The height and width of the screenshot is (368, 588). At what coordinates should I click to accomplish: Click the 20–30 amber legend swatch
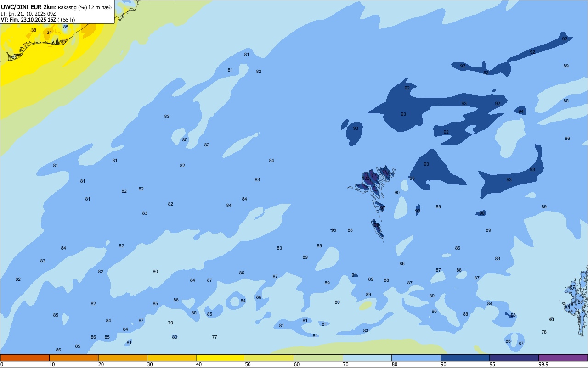coord(123,357)
